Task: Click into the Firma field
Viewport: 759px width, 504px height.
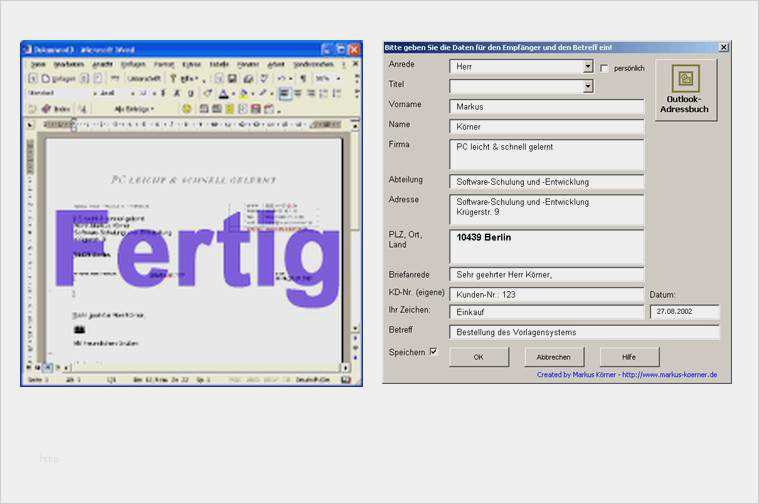Action: (547, 155)
